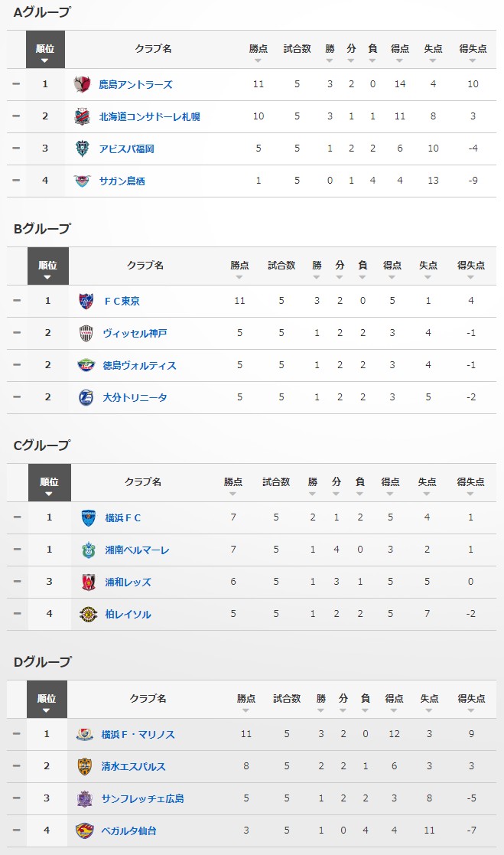Viewport: 504px width, 855px height.
Task: Open the 鹿島アントラーズ club link
Action: 135,84
